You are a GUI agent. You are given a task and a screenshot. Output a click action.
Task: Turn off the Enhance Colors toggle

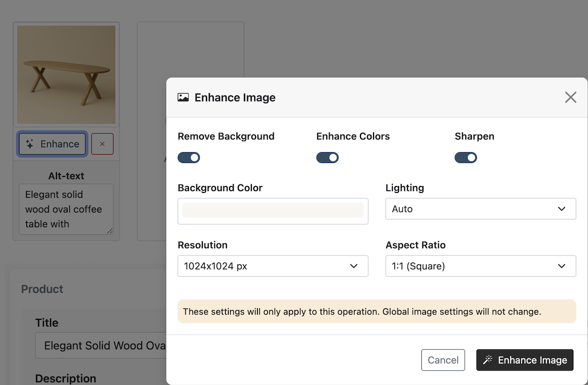tap(327, 157)
